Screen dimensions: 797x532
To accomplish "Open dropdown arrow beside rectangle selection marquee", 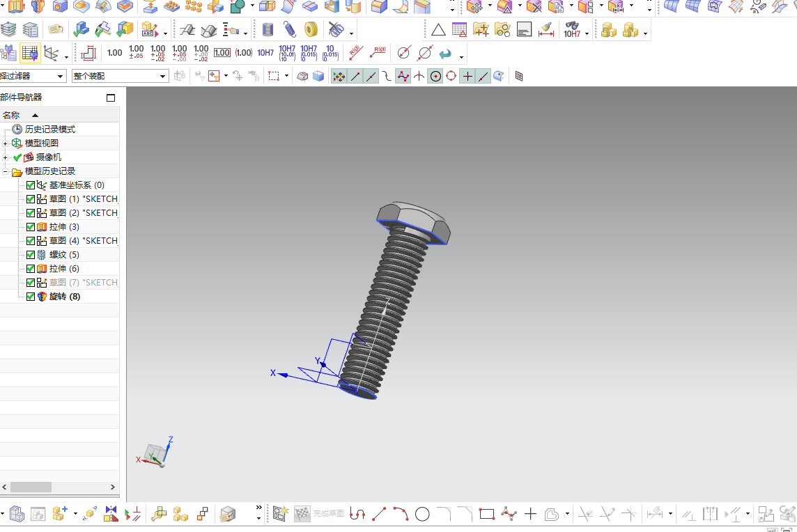I will point(286,76).
